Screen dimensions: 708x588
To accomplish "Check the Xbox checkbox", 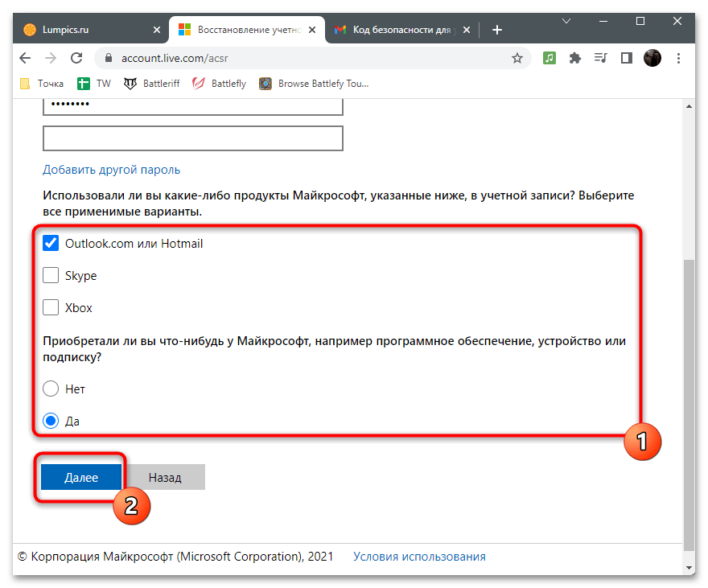I will [51, 307].
